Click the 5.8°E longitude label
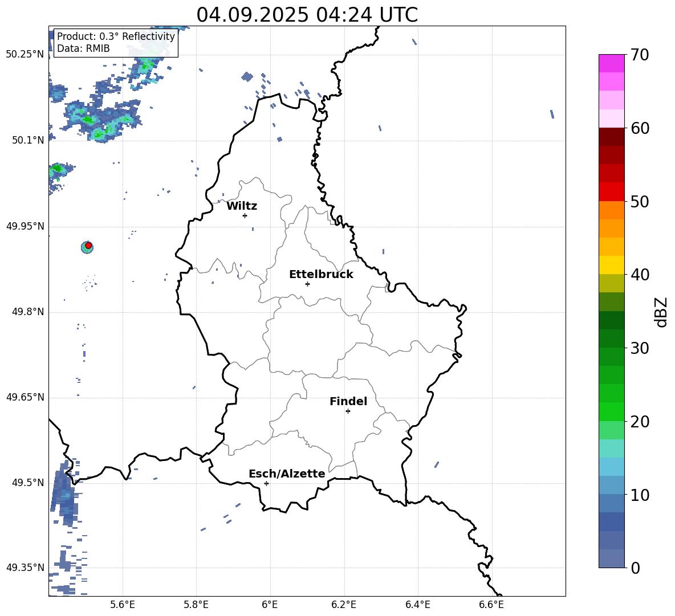Image resolution: width=675 pixels, height=616 pixels. [x=196, y=605]
